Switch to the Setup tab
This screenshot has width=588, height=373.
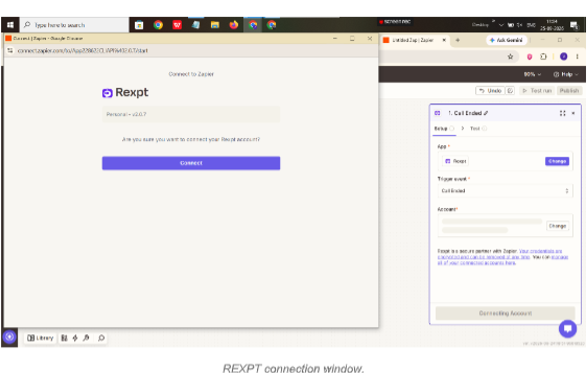pyautogui.click(x=444, y=129)
